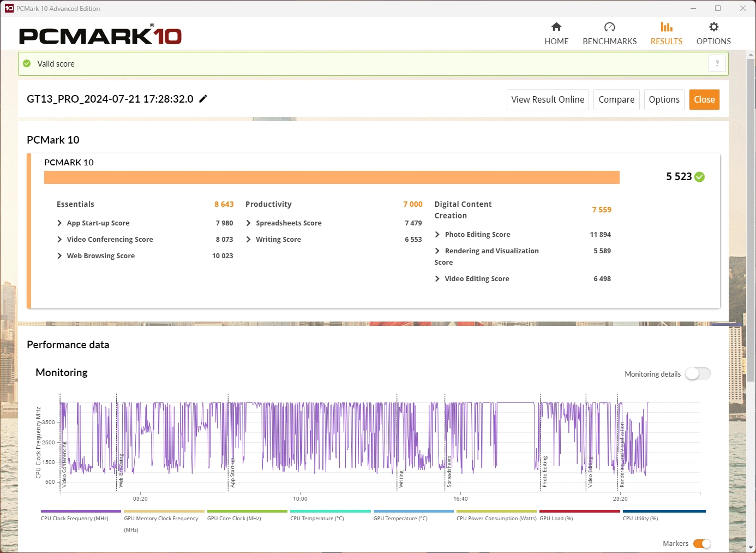The width and height of the screenshot is (756, 553).
Task: Expand App Start-up Score details
Action: click(x=59, y=223)
